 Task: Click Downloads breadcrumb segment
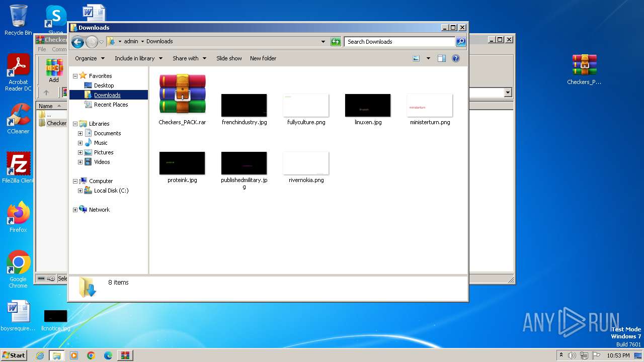pyautogui.click(x=159, y=42)
